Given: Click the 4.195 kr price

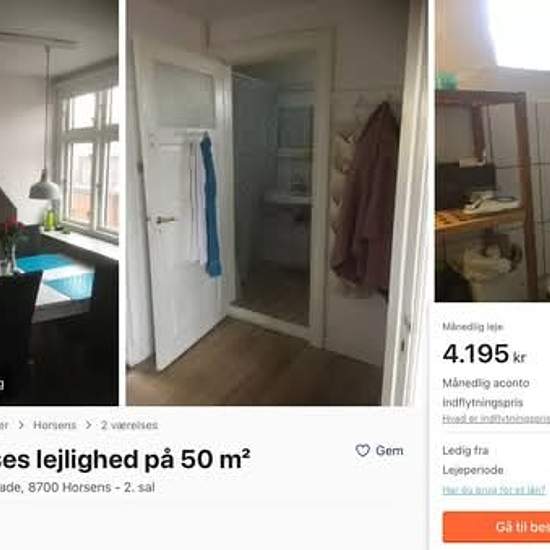Looking at the screenshot, I should [x=484, y=354].
